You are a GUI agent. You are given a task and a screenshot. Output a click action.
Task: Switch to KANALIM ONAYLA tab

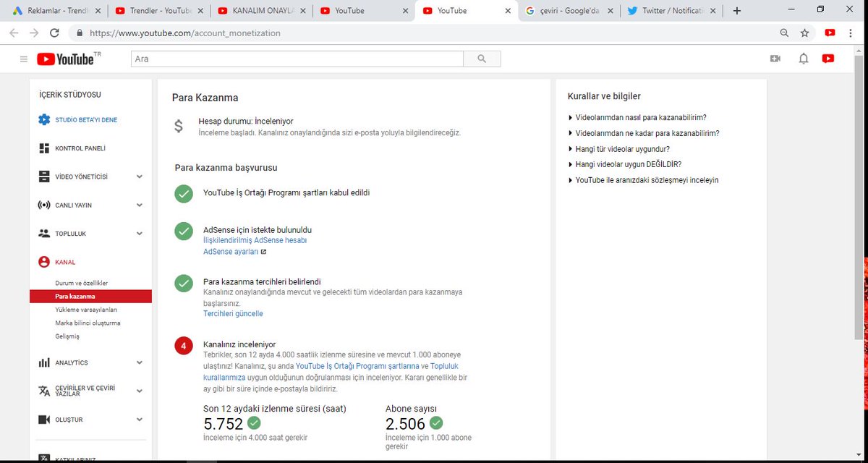260,11
